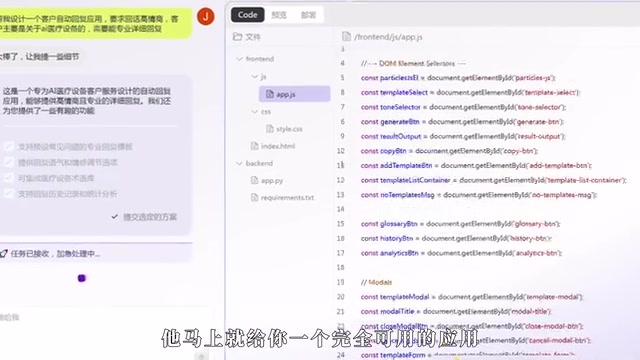Click the index.html file icon
Screen dimensions: 640x360
[x=254, y=146]
